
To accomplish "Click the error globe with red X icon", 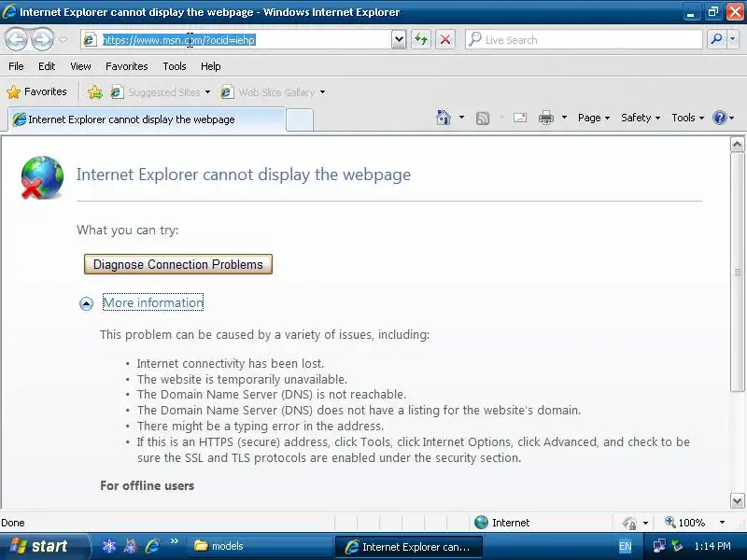I will (42, 177).
